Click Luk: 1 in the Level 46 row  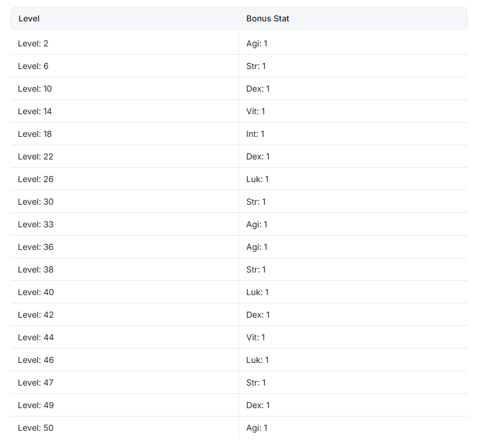[x=258, y=361]
